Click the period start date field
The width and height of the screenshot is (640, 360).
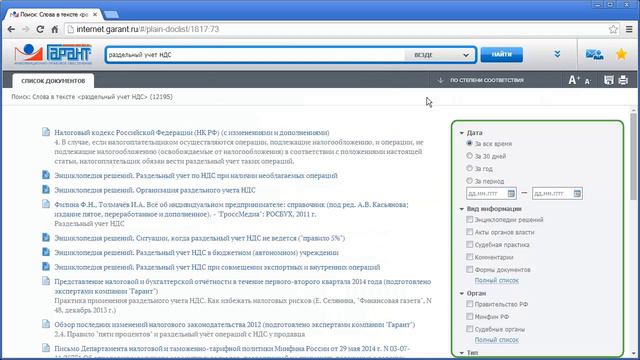point(491,193)
